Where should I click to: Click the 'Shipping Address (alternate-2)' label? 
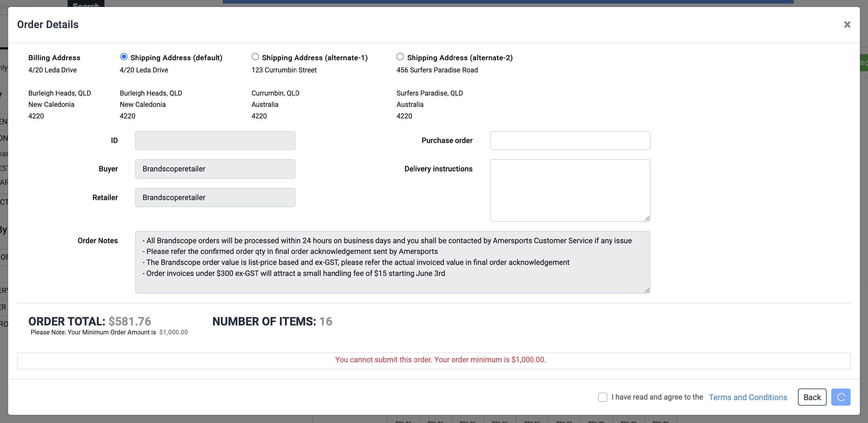460,58
